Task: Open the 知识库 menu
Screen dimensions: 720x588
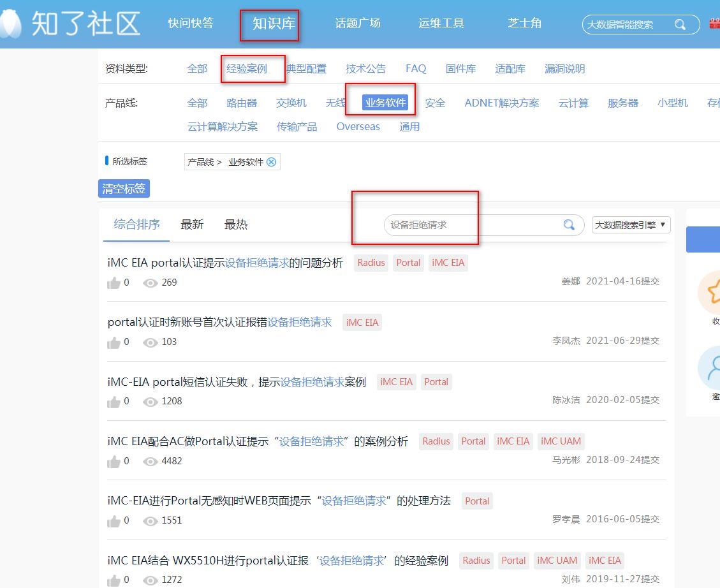Action: pyautogui.click(x=274, y=24)
